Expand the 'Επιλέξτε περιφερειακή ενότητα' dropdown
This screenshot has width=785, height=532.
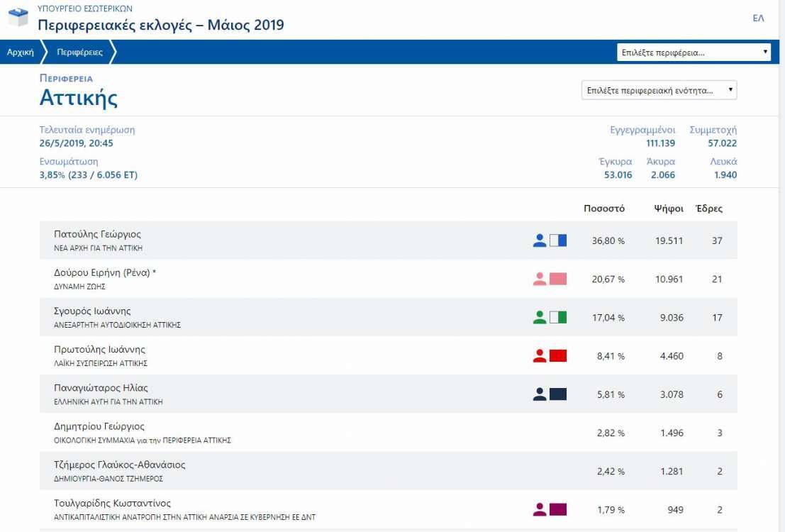(x=659, y=91)
